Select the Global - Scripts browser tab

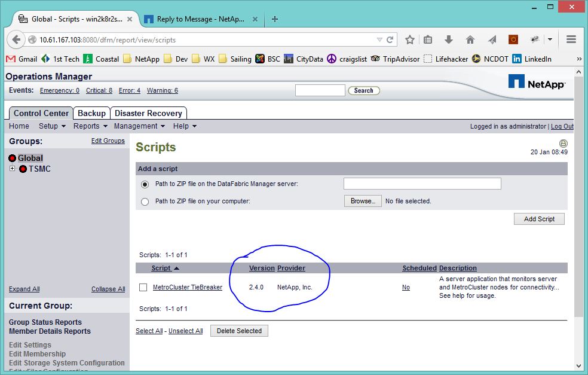point(76,19)
